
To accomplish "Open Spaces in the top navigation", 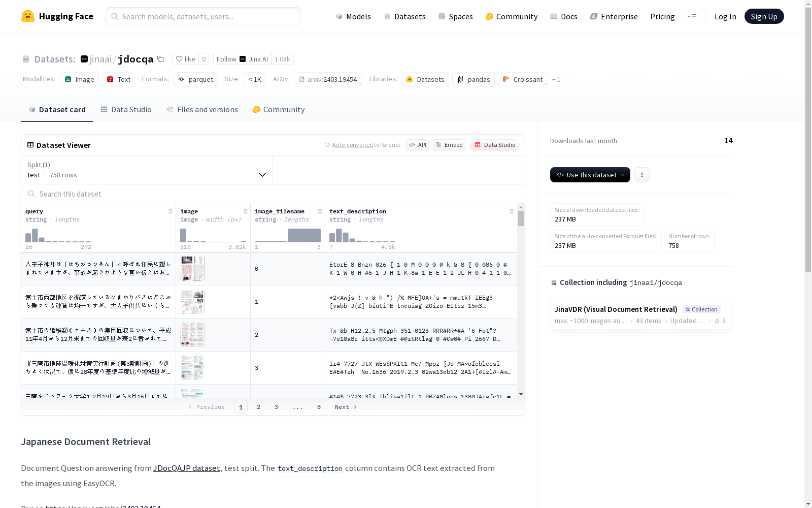I will 456,16.
